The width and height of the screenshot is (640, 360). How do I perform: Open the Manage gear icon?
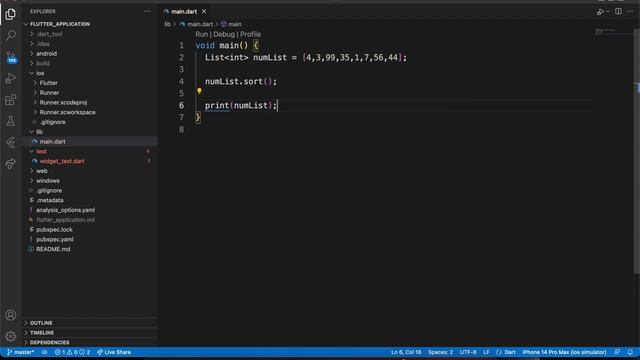11,336
